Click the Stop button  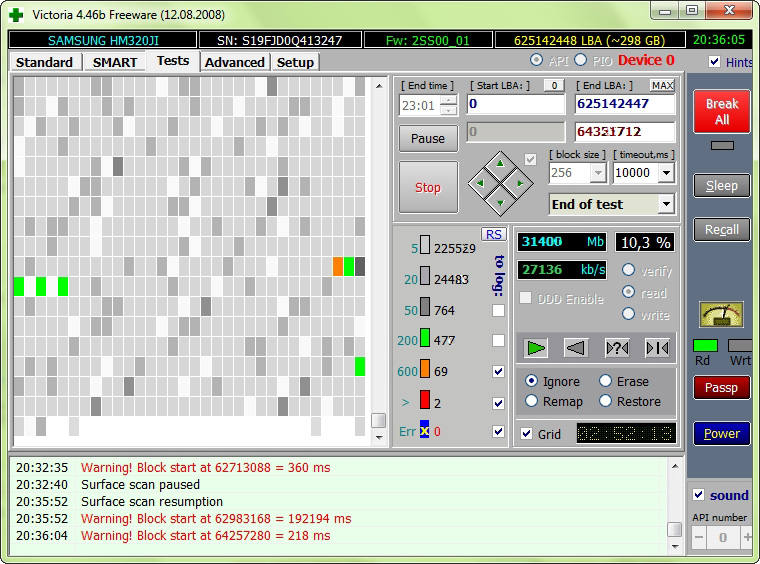click(x=428, y=188)
